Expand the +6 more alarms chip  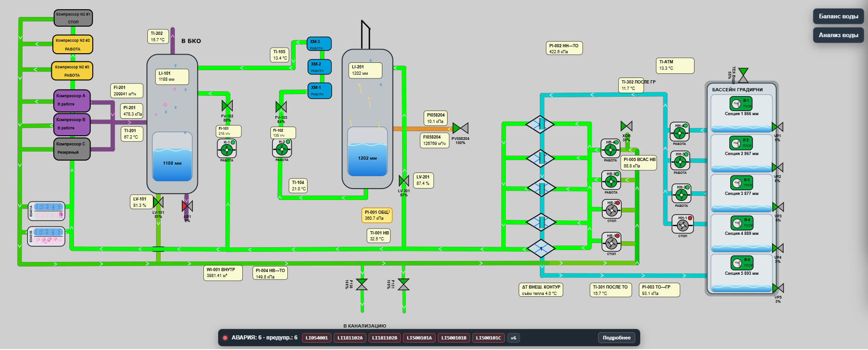tap(513, 338)
